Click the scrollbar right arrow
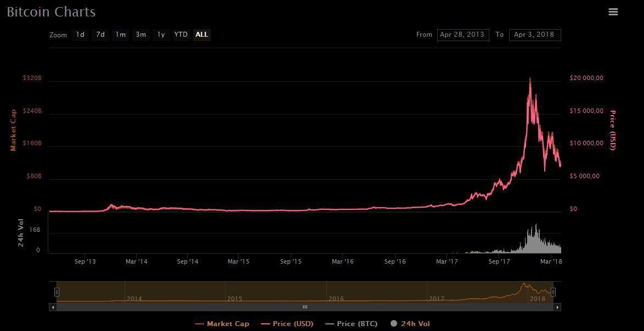The height and width of the screenshot is (331, 644). coord(557,307)
